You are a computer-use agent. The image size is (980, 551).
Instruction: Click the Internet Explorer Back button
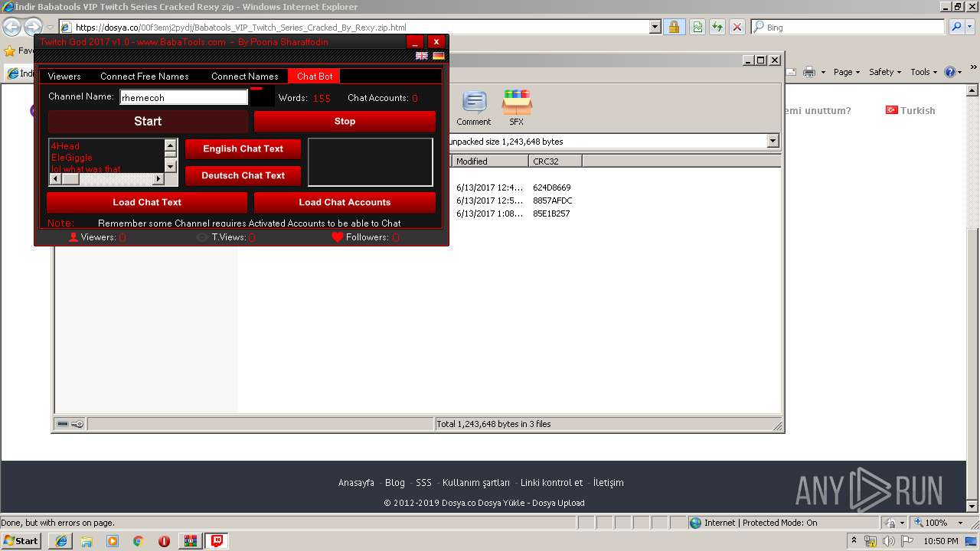[11, 28]
